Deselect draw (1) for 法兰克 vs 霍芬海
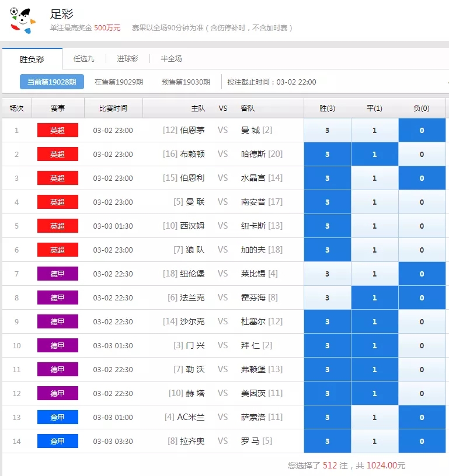Image resolution: width=449 pixels, height=476 pixels. [x=375, y=298]
